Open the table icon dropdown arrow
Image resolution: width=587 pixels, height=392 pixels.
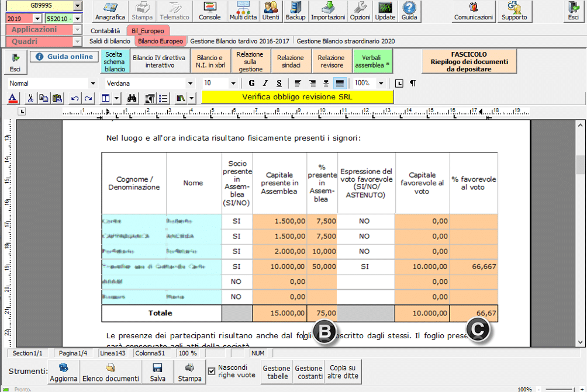[x=117, y=98]
